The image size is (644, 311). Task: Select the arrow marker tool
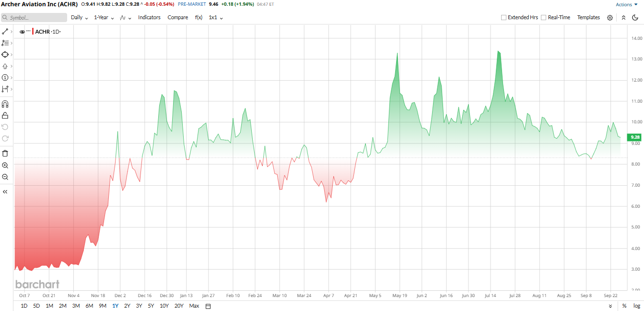(x=5, y=66)
